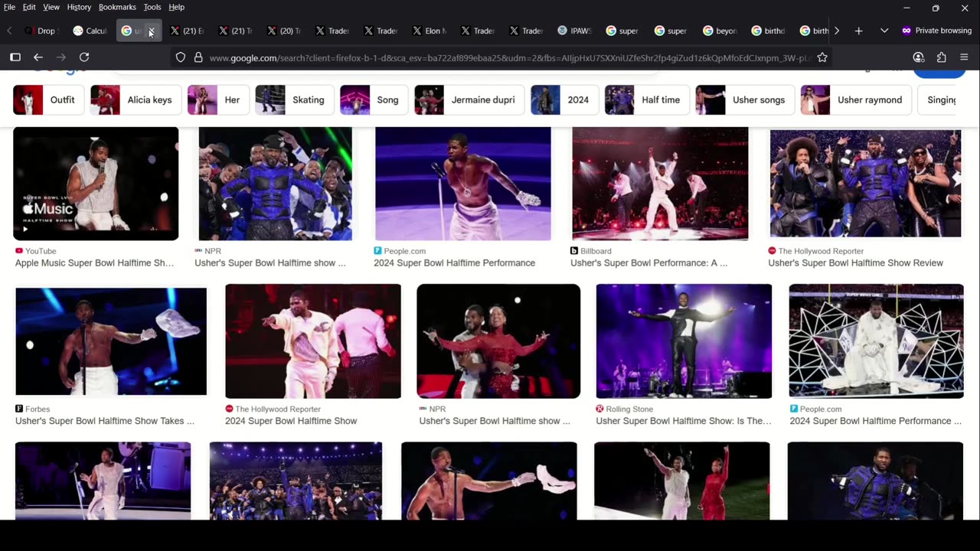Open the File menu

(9, 7)
